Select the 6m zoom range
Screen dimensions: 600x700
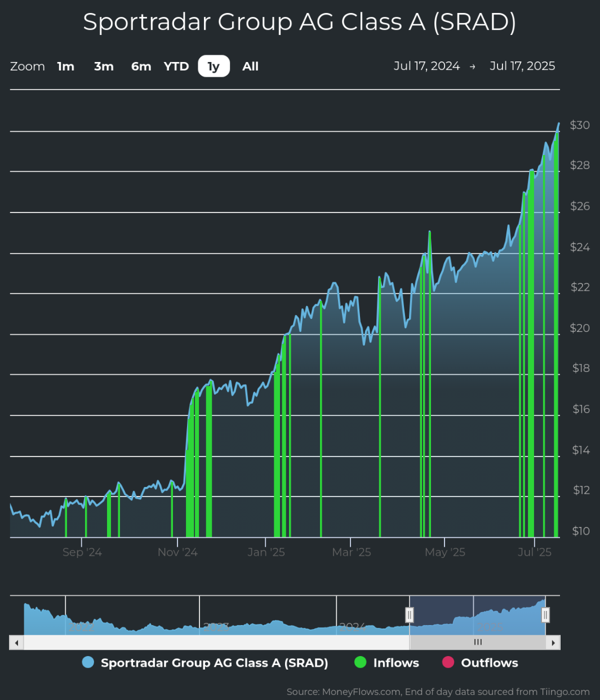141,67
